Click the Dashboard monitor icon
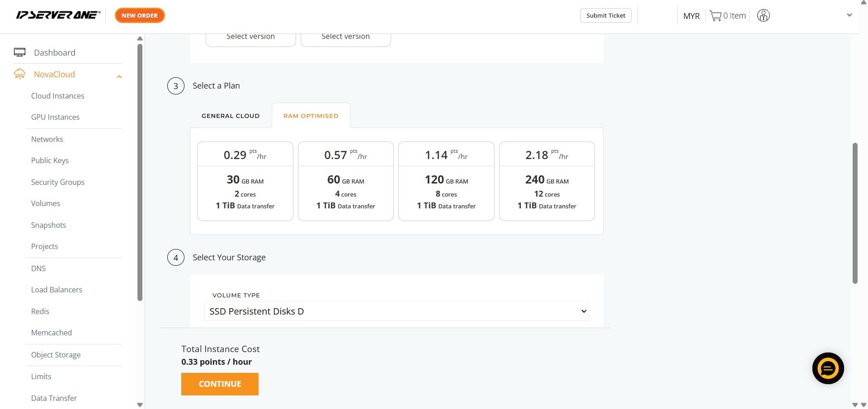This screenshot has width=868, height=409. point(19,52)
